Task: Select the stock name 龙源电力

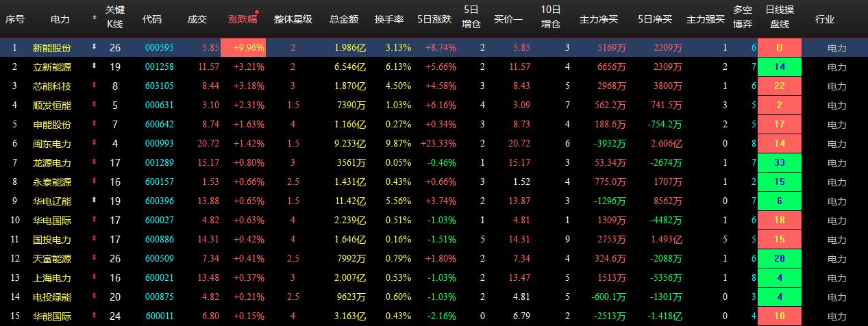Action: click(x=51, y=163)
